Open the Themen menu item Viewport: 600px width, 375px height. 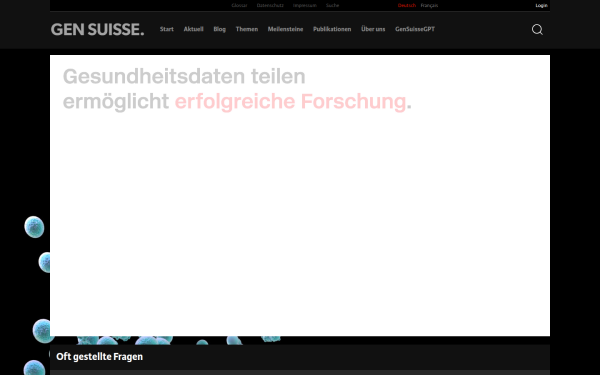click(247, 29)
